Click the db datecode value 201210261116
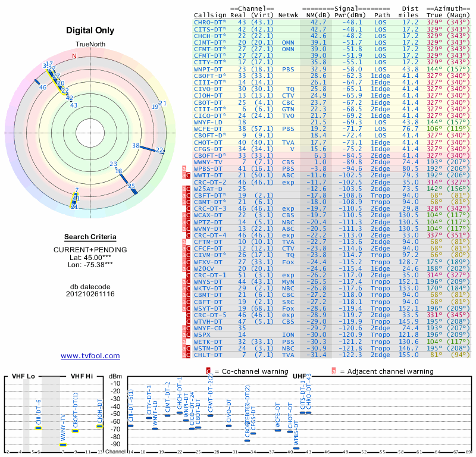This screenshot has width=476, height=457. [90, 294]
